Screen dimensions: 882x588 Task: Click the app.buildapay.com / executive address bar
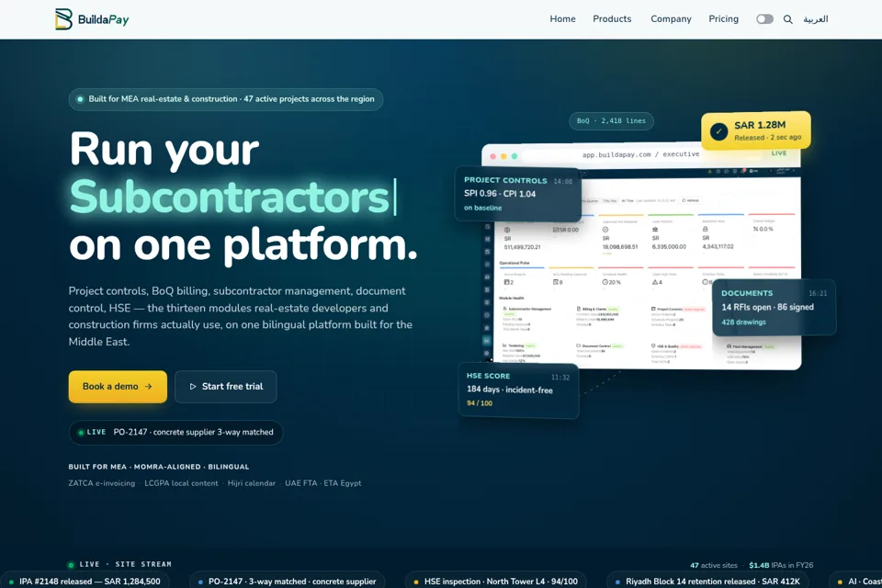640,154
